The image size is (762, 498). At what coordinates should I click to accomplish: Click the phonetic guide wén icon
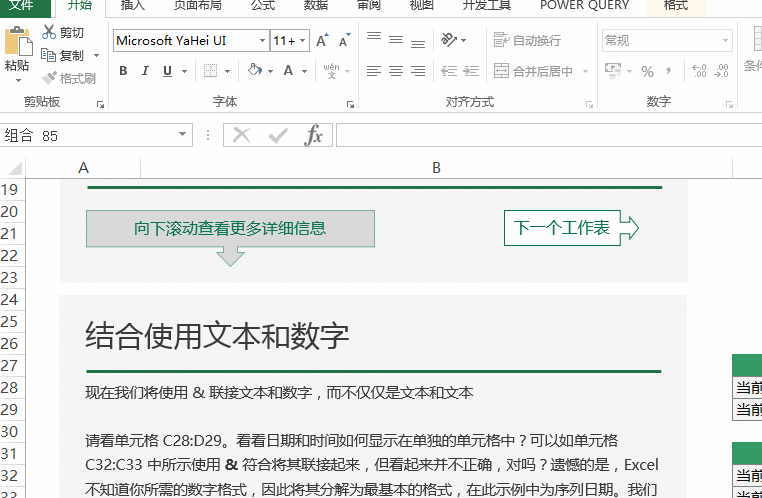[331, 71]
